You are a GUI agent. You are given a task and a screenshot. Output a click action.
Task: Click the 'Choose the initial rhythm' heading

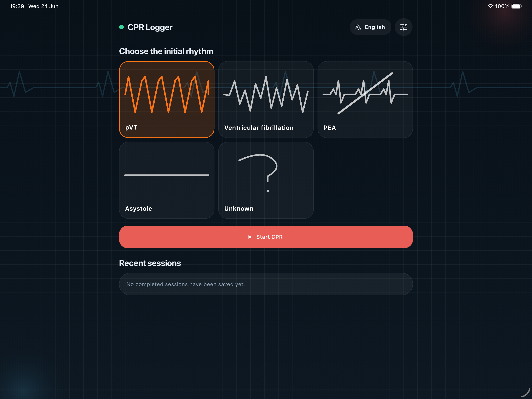(x=166, y=51)
